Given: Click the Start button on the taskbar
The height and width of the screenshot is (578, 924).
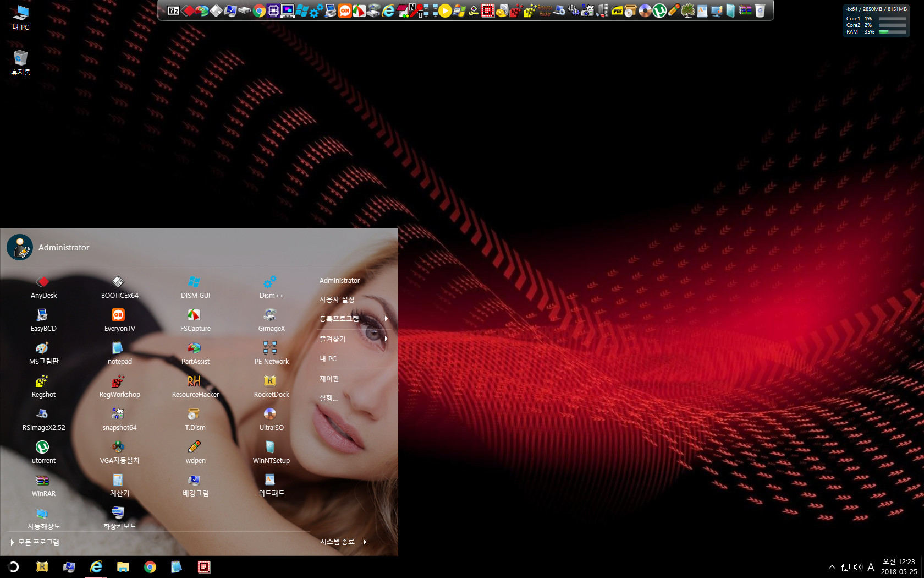Looking at the screenshot, I should click(x=14, y=567).
